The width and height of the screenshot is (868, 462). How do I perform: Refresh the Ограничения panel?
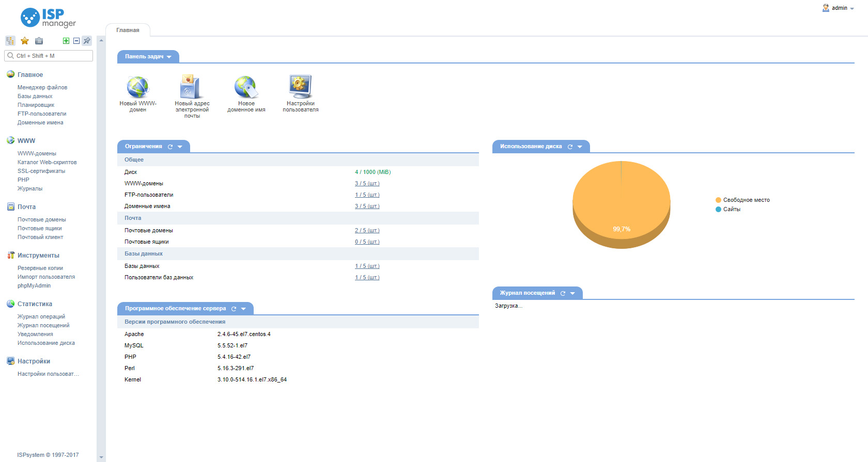(x=170, y=147)
